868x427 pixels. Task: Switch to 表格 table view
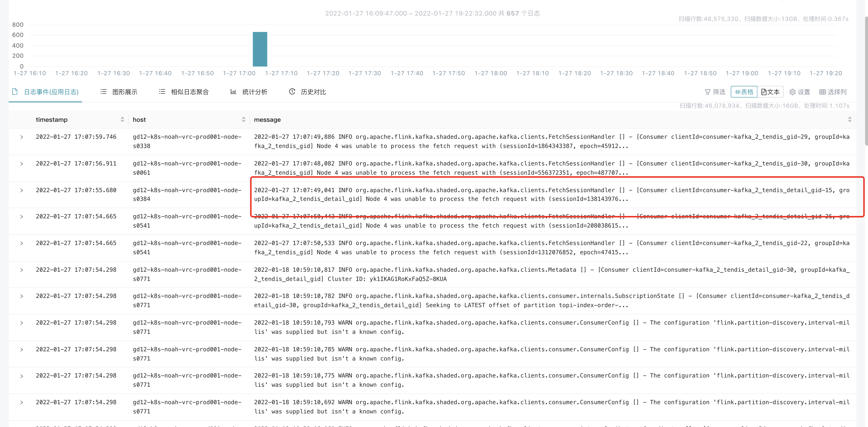click(744, 92)
